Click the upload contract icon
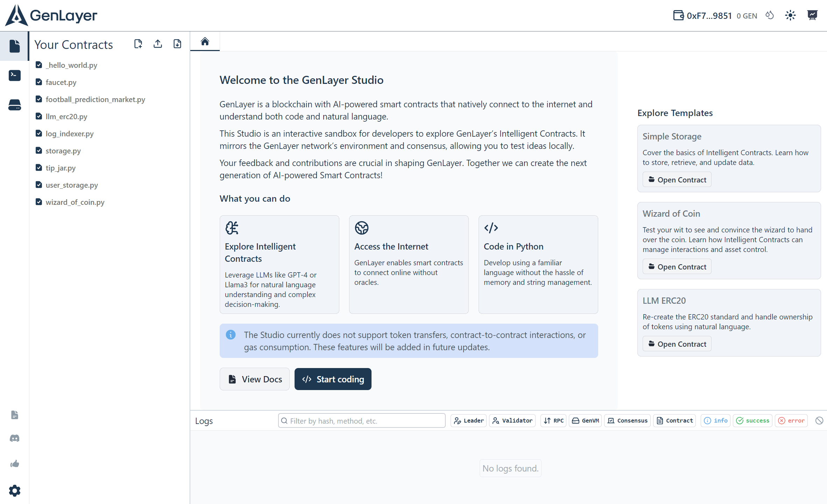This screenshot has height=504, width=827. 158,44
